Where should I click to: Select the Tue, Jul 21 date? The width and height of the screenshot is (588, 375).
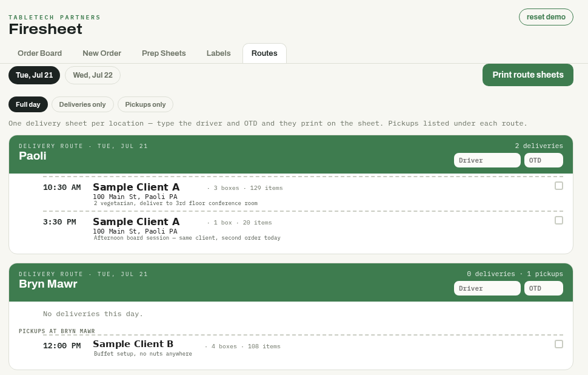[34, 75]
